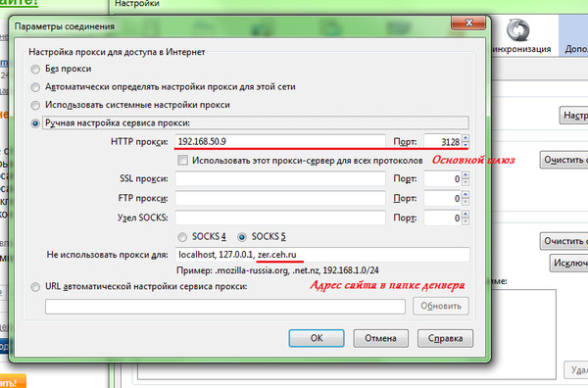This screenshot has height=388, width=588.
Task: Decrease the SOCKS port value
Action: tap(465, 221)
